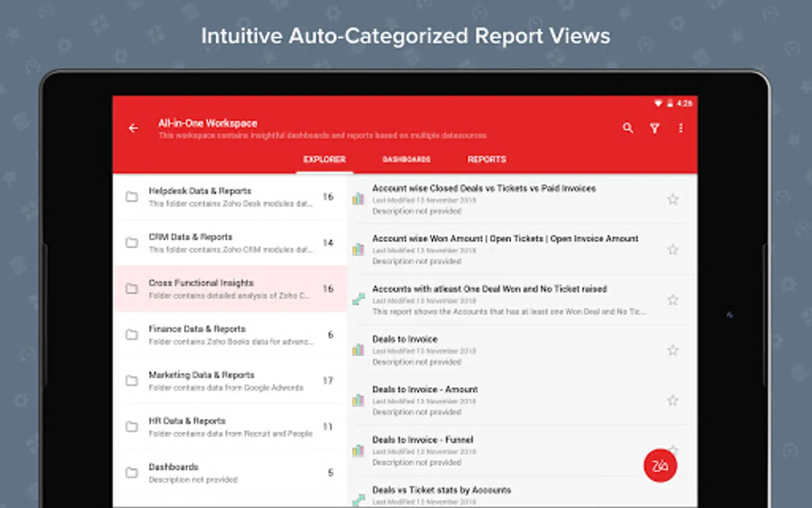Click count 14 on CRM Data folder
Image resolution: width=812 pixels, height=508 pixels.
click(x=328, y=243)
